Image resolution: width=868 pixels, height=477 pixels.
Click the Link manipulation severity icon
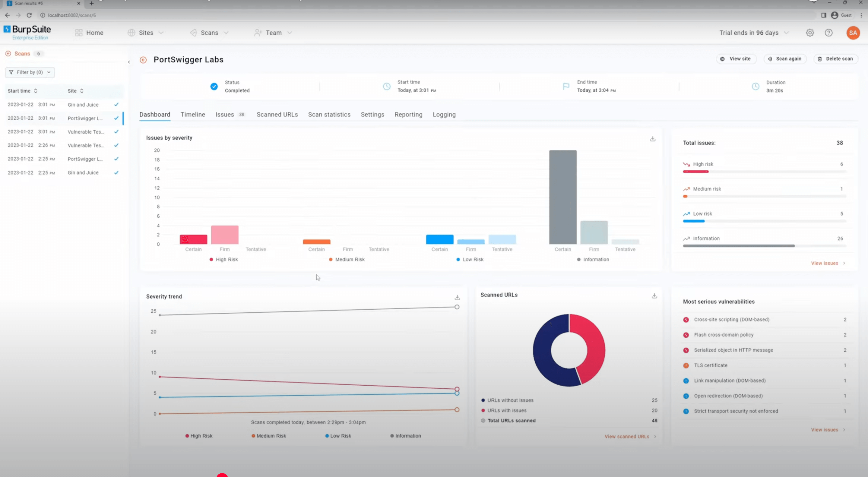click(x=686, y=381)
